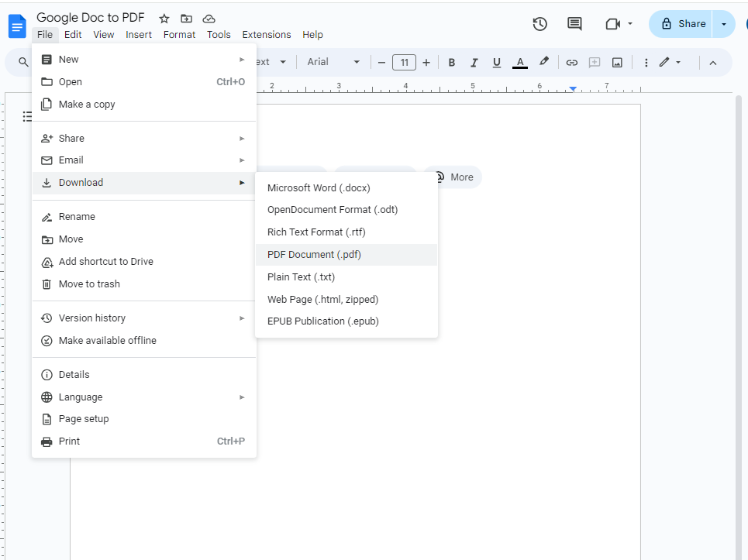Select the highlight color pen icon

pos(544,62)
